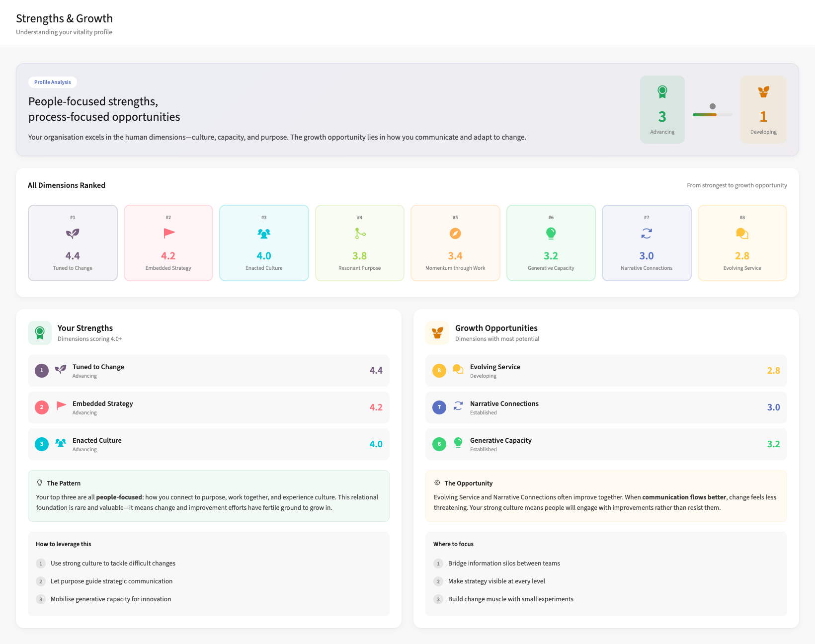Click circle 3 beside Build change muscle tip
This screenshot has width=815, height=644.
pos(438,599)
